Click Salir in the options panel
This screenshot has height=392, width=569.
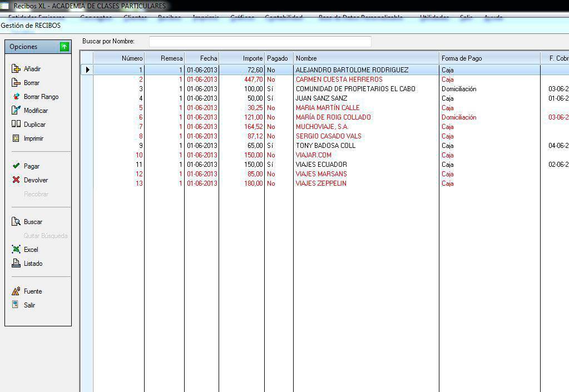(x=29, y=305)
